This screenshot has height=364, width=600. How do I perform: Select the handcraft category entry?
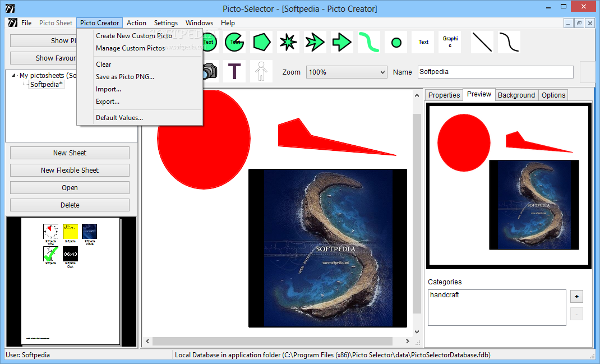coord(444,294)
